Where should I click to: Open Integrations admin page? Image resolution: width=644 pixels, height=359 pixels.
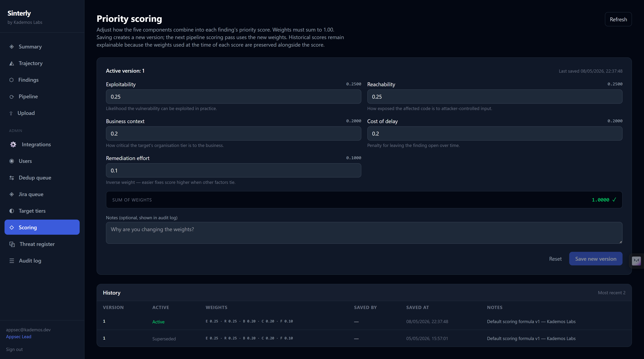tap(42, 144)
